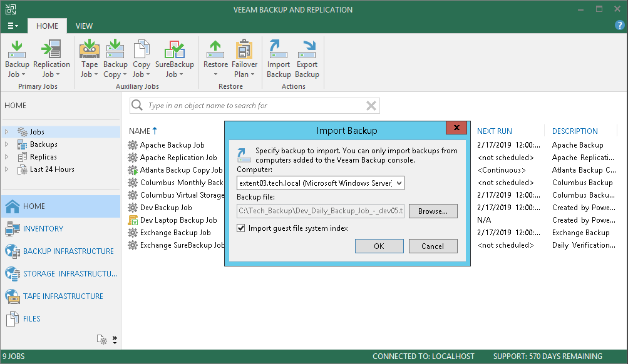The height and width of the screenshot is (364, 628).
Task: Open the Backup Job ribbon button
Action: click(x=17, y=59)
